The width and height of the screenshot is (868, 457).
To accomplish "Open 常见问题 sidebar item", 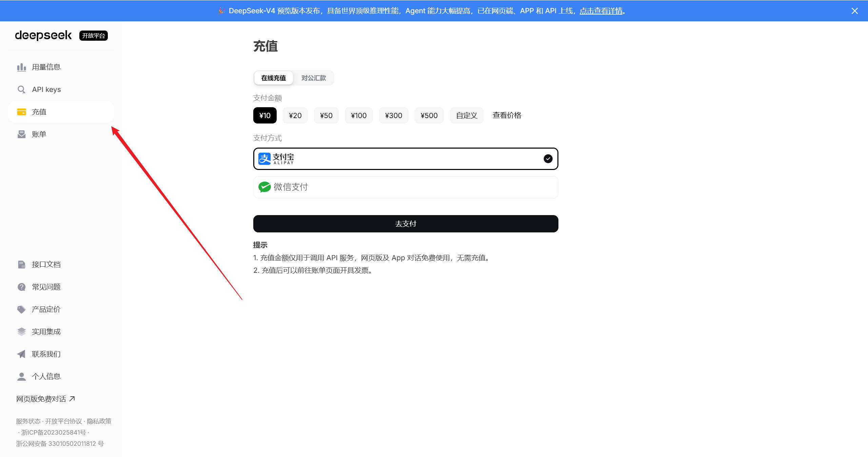I will [x=61, y=287].
